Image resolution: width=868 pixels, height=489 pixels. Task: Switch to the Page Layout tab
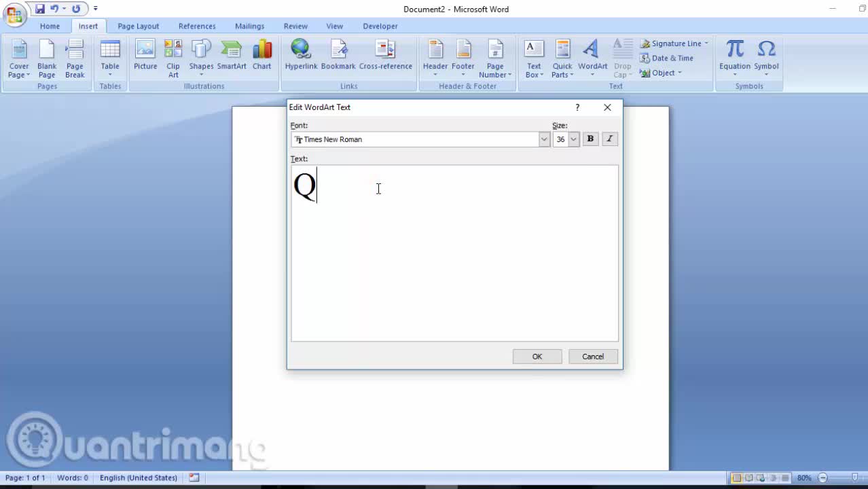[x=139, y=26]
